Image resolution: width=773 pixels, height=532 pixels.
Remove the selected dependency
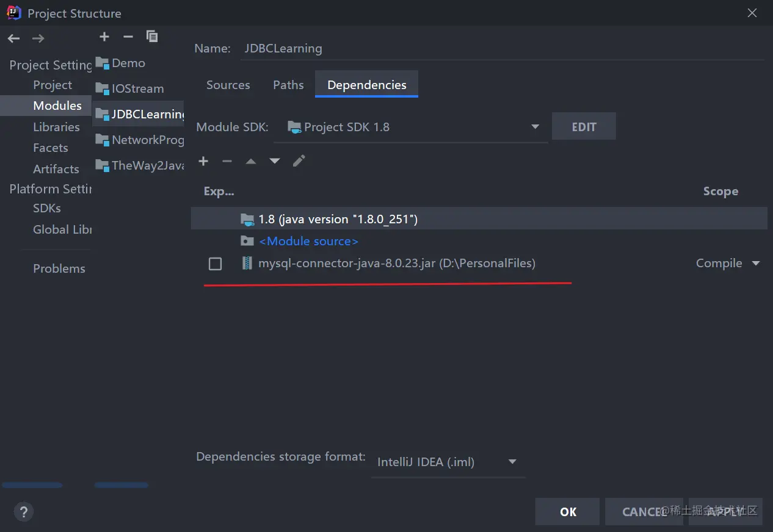(227, 161)
